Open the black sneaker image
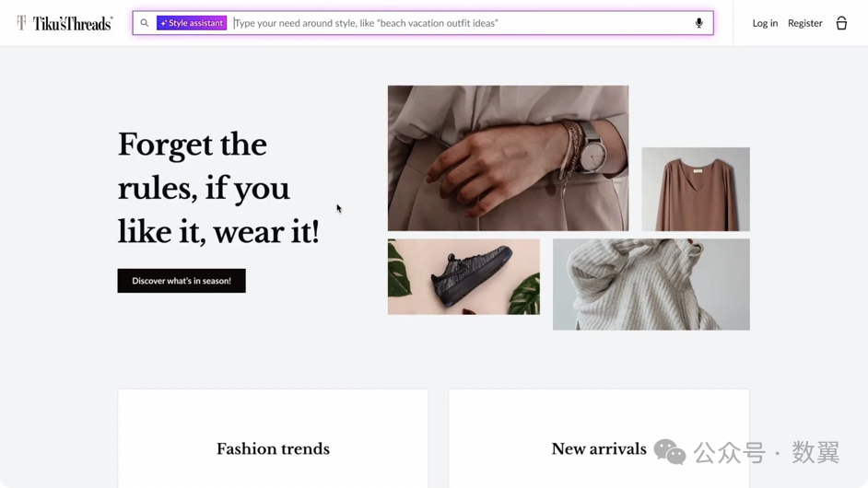Image resolution: width=868 pixels, height=488 pixels. [x=463, y=276]
